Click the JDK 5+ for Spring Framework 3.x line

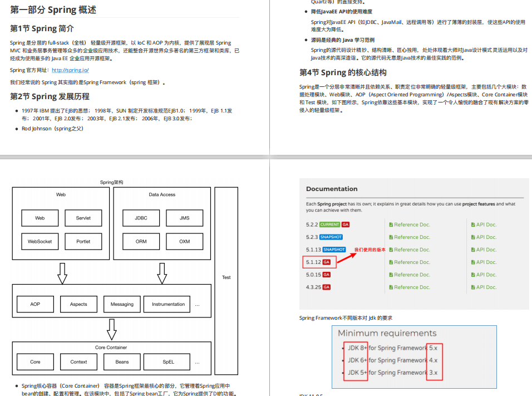(x=392, y=373)
